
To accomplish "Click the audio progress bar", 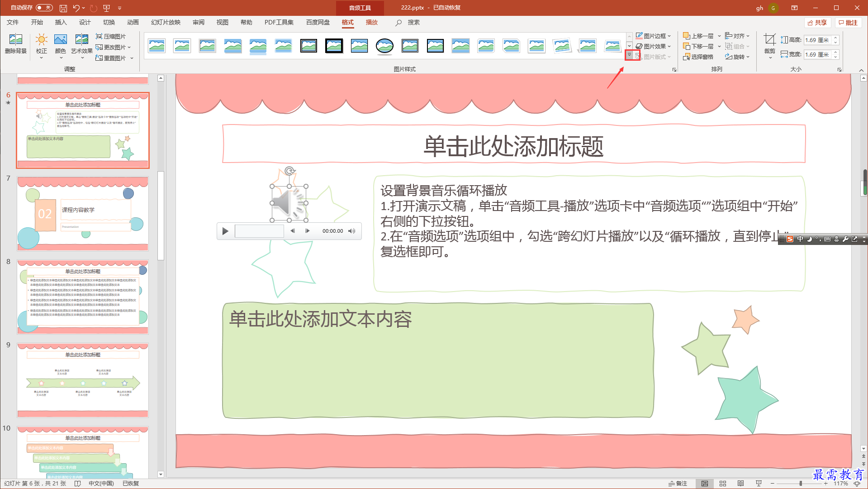I will 259,231.
